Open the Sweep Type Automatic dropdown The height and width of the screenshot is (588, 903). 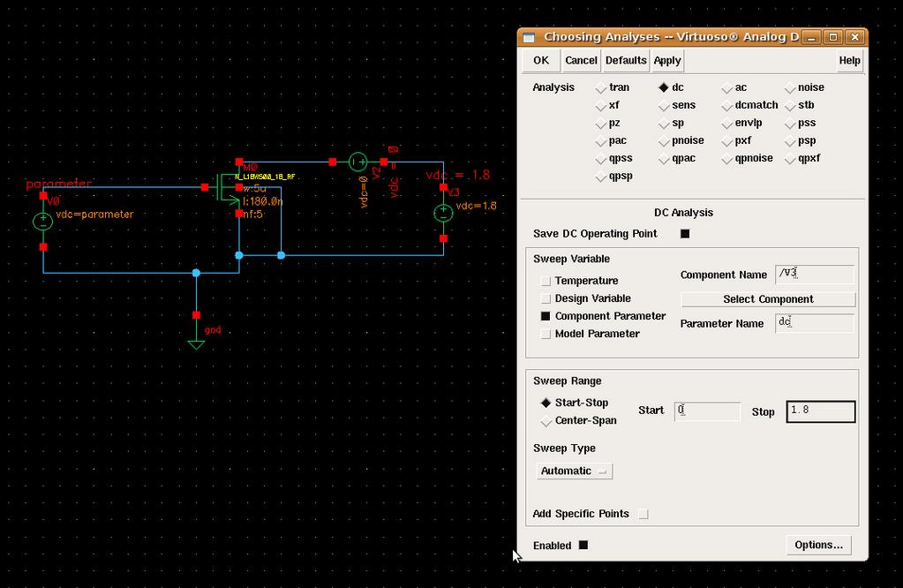coord(574,471)
